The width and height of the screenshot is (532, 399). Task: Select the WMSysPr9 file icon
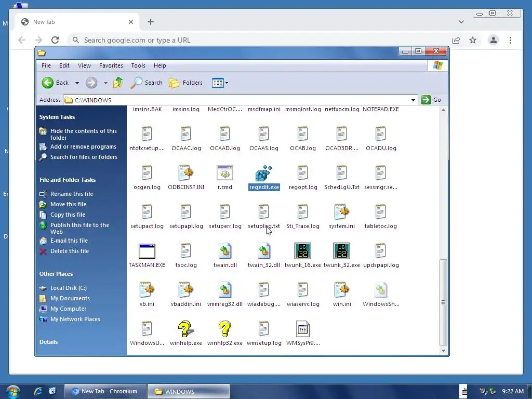tap(303, 329)
